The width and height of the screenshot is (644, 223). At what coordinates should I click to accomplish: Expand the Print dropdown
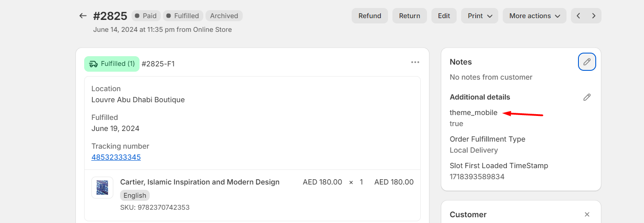(x=480, y=16)
